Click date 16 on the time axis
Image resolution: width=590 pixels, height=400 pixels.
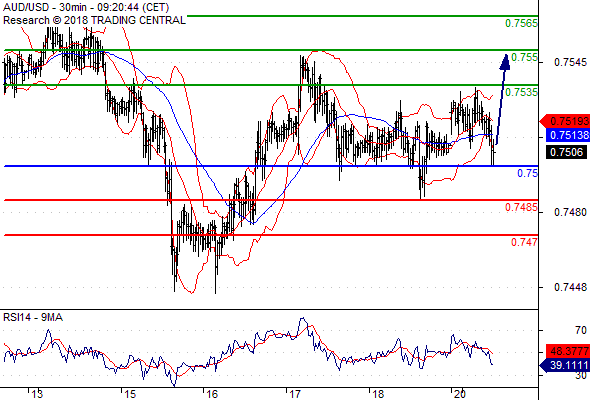(x=212, y=394)
